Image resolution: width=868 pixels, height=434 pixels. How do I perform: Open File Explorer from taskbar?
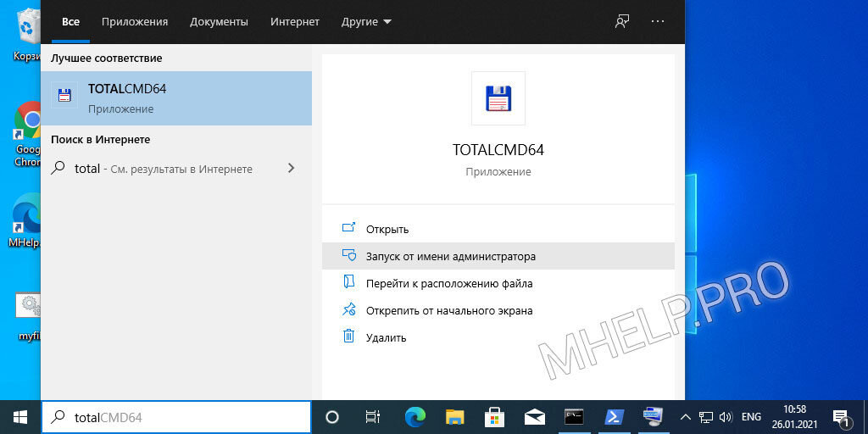tap(454, 417)
